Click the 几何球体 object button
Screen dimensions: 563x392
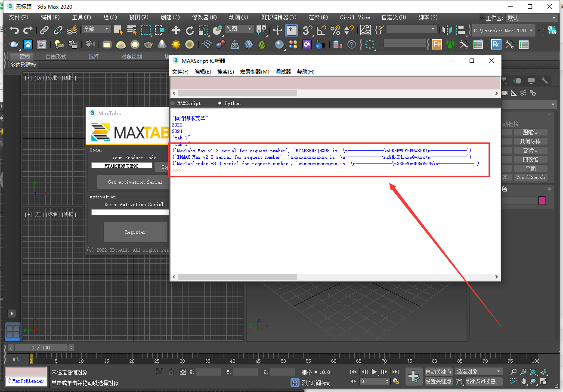(x=530, y=141)
